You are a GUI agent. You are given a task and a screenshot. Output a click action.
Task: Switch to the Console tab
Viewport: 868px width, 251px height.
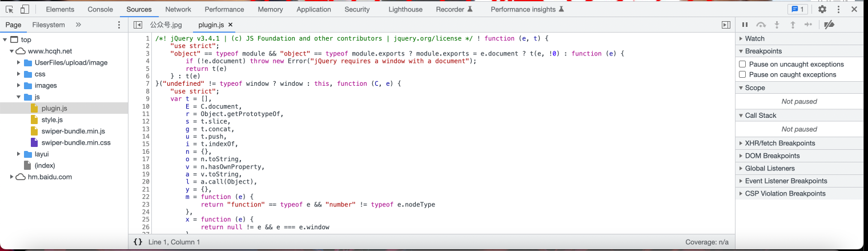[x=100, y=9]
